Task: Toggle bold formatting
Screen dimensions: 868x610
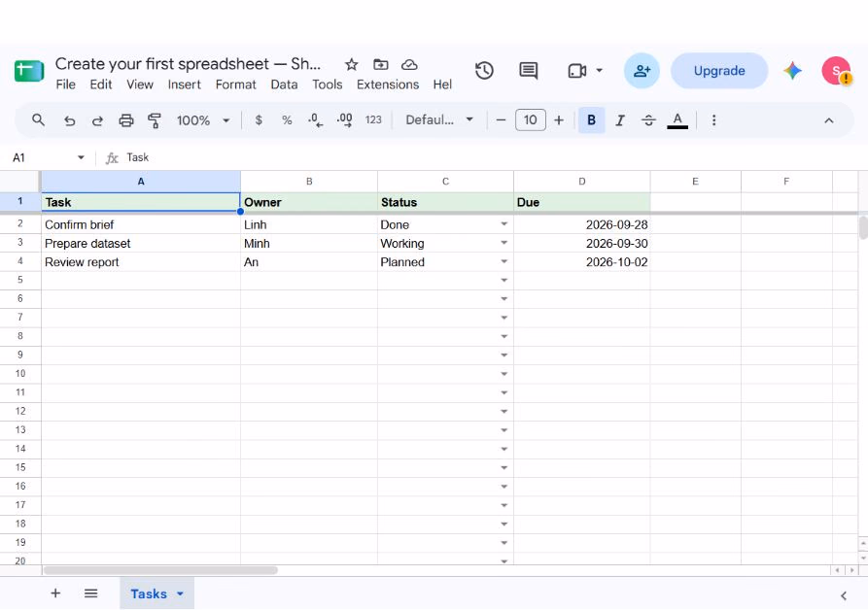Action: (x=591, y=120)
